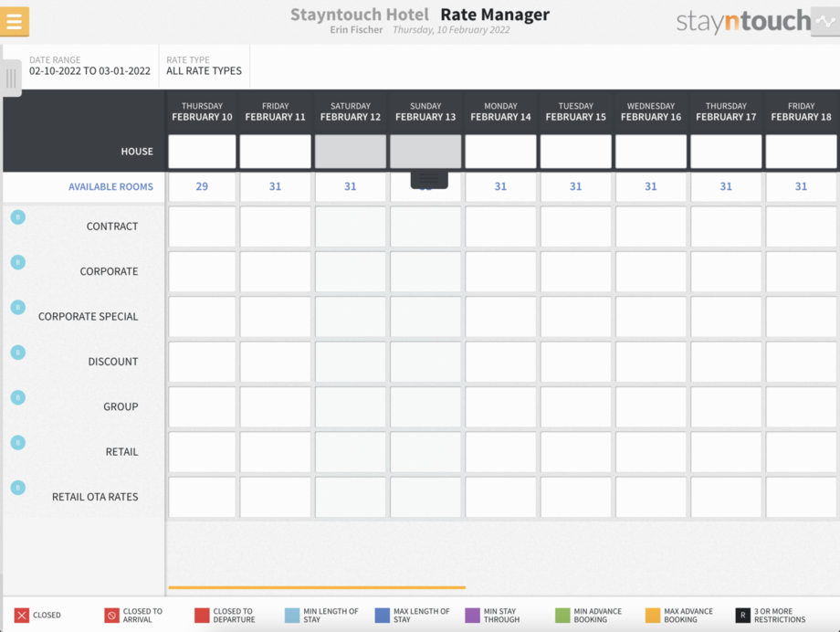Screen dimensions: 840x632
Task: Click the blue badge beside Corporate
Action: [17, 262]
